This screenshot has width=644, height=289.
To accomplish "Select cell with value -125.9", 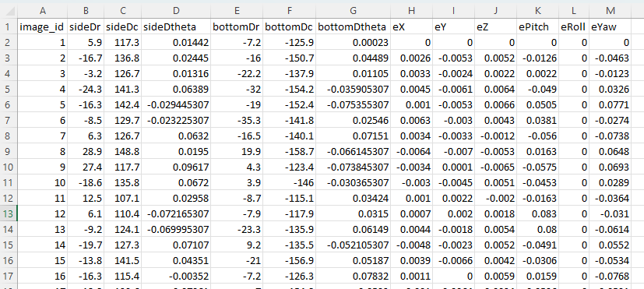I will point(289,43).
